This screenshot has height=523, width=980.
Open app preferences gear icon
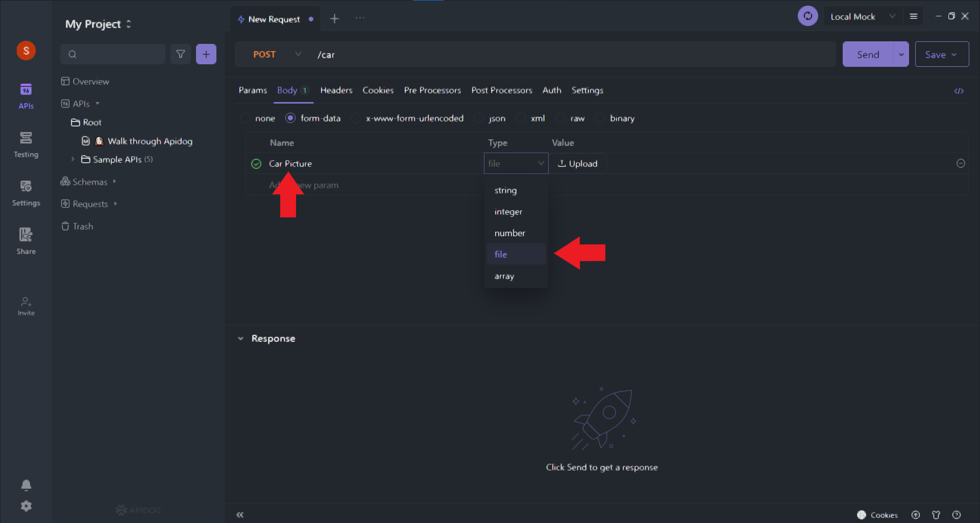26,506
